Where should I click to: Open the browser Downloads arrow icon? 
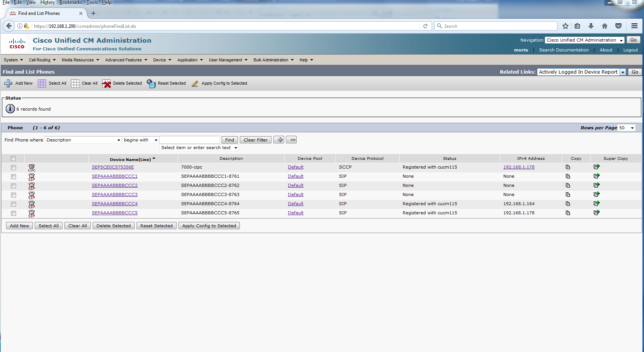(591, 26)
